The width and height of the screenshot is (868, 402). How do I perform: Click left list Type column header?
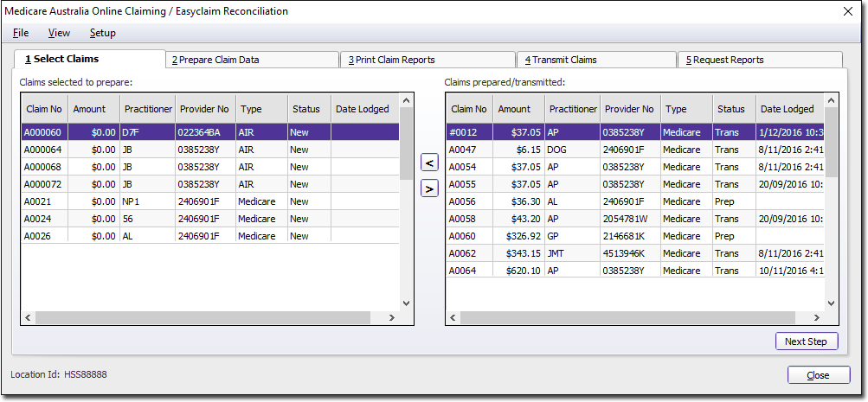pyautogui.click(x=262, y=109)
